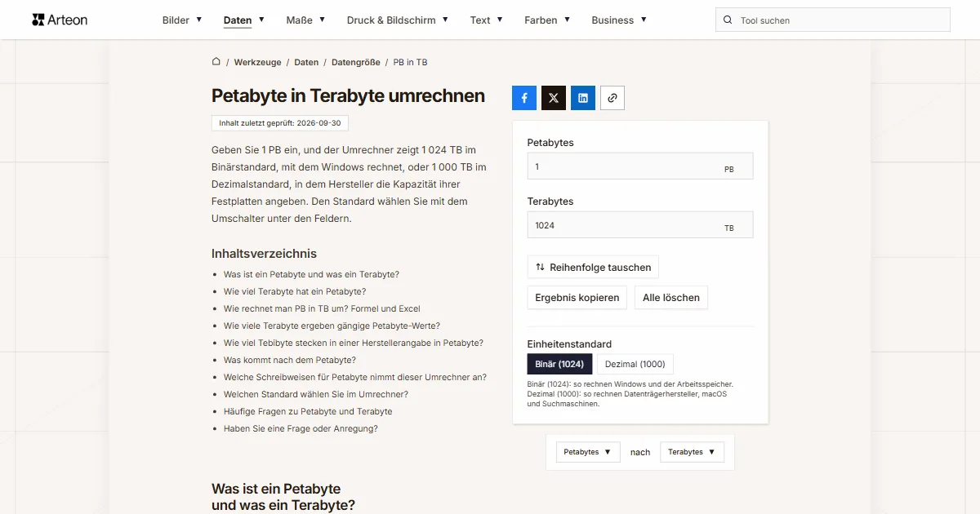The height and width of the screenshot is (514, 980).
Task: Open the Text menu
Action: pyautogui.click(x=487, y=20)
